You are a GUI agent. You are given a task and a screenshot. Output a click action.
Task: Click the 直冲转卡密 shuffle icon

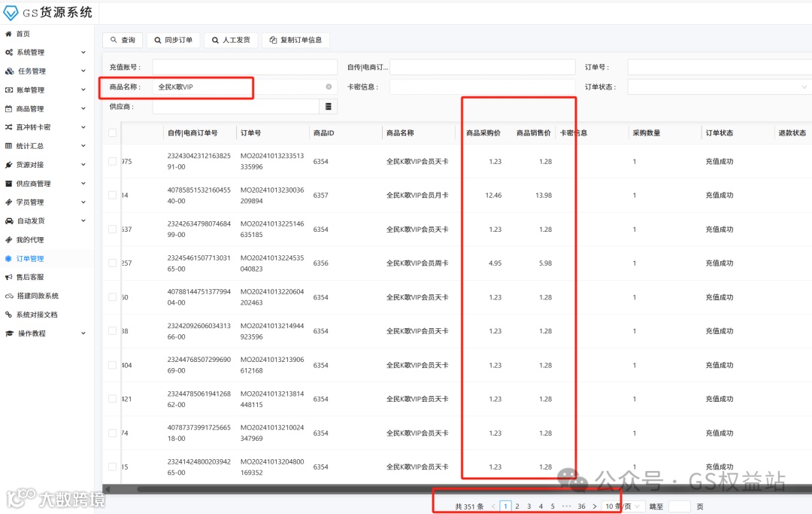[x=8, y=127]
